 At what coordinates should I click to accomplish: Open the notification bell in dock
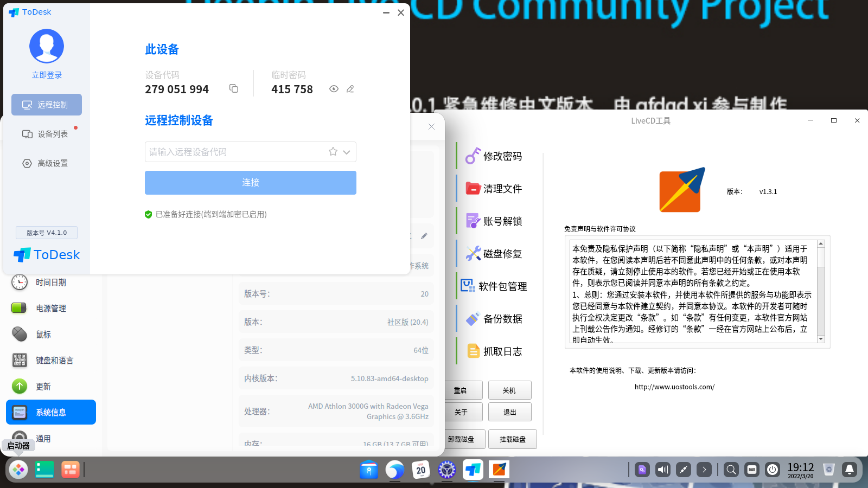850,470
